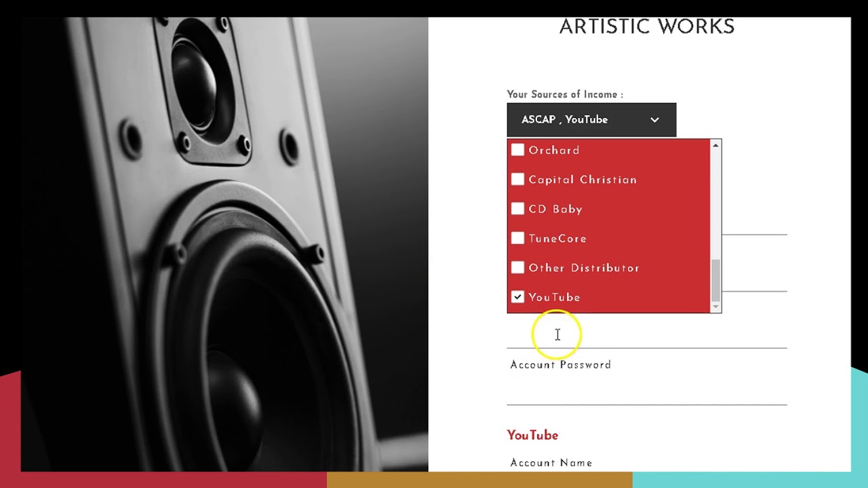This screenshot has height=488, width=868.
Task: Click the Capital Christian option label
Action: click(x=583, y=180)
